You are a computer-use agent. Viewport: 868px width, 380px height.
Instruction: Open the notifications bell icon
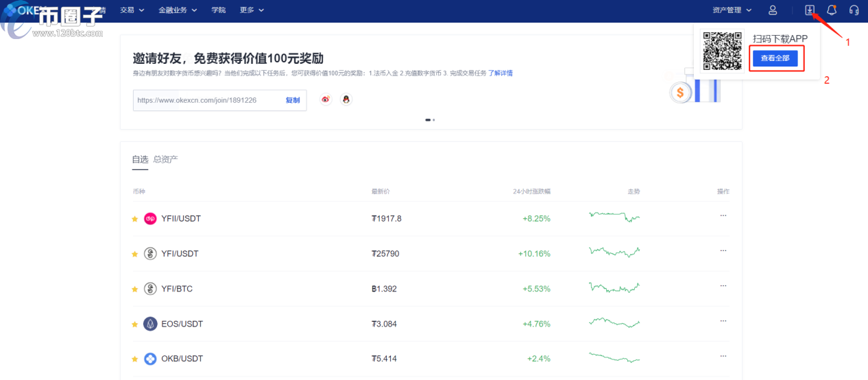[x=832, y=10]
